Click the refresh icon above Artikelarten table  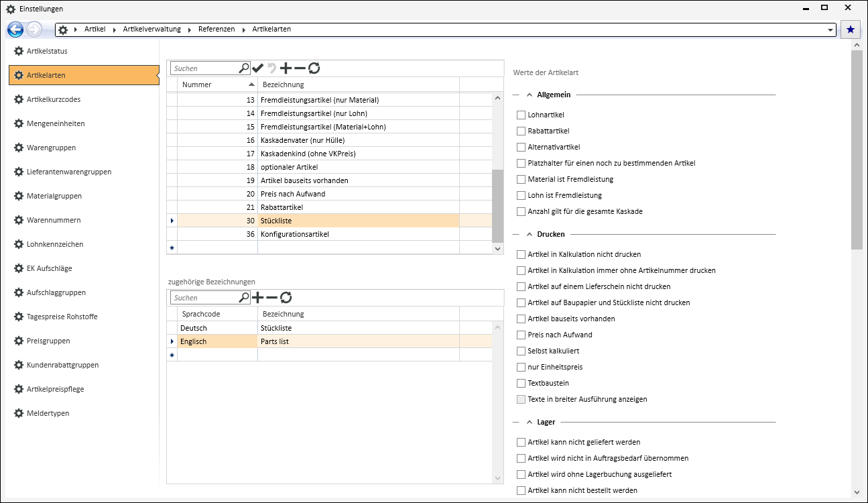(314, 68)
